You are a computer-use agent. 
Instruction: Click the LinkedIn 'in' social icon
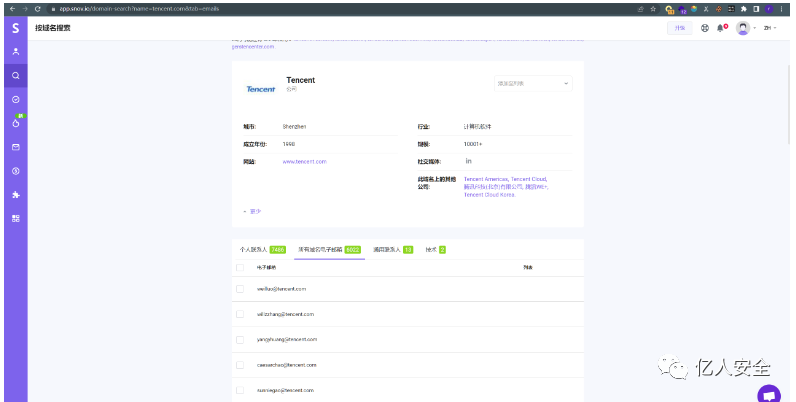tap(468, 161)
